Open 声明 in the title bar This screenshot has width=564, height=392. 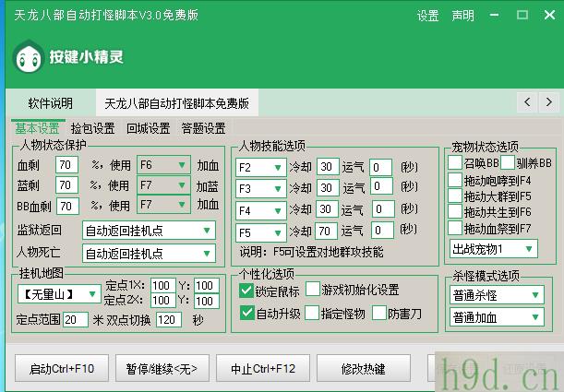pos(462,16)
